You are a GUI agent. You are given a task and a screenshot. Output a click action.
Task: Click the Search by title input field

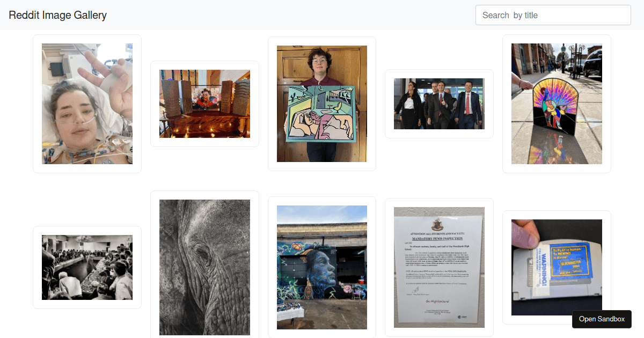(553, 15)
